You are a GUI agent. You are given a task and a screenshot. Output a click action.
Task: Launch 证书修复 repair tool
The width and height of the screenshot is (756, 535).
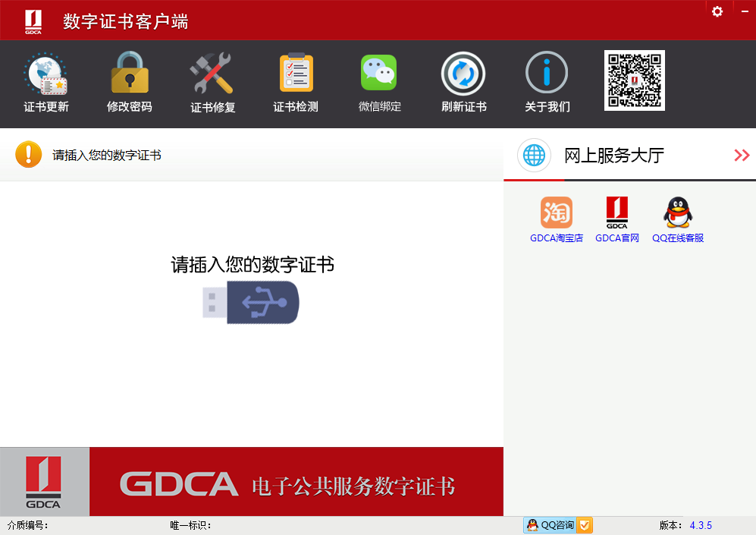(212, 83)
